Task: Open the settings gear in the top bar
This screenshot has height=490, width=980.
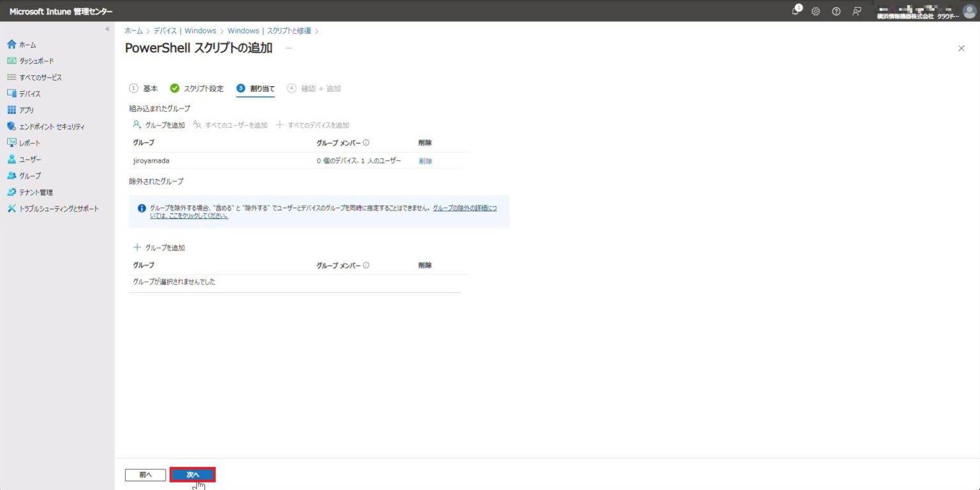Action: click(815, 11)
